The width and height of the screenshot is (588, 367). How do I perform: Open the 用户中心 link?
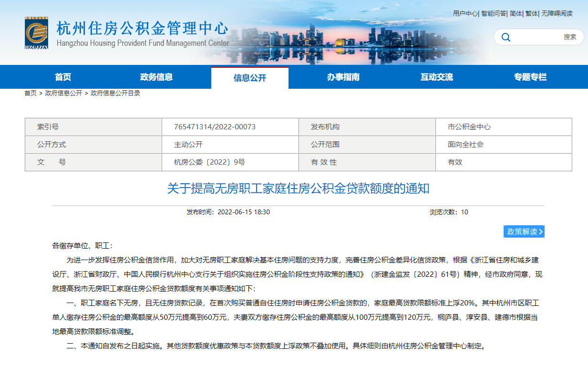point(465,13)
